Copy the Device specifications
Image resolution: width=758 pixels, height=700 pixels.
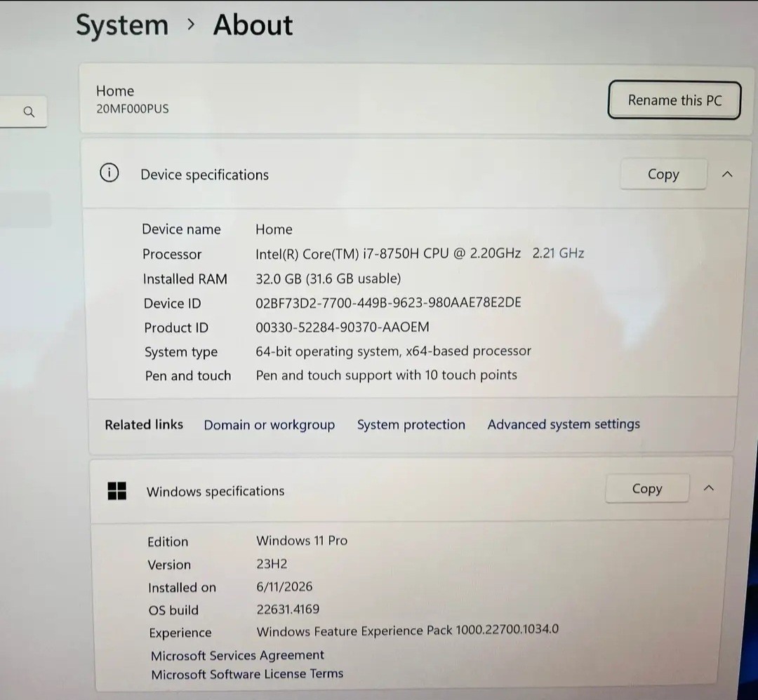tap(663, 174)
